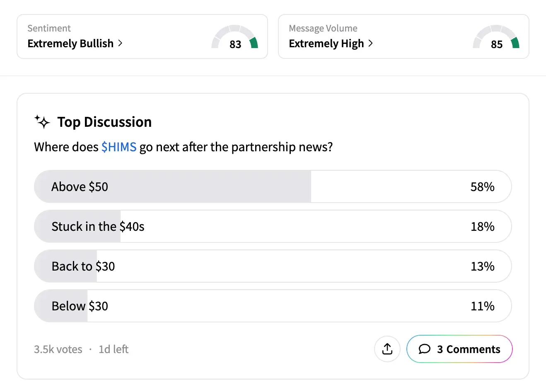The width and height of the screenshot is (546, 392).
Task: Click the speech bubble icon in Comments button
Action: tap(425, 349)
